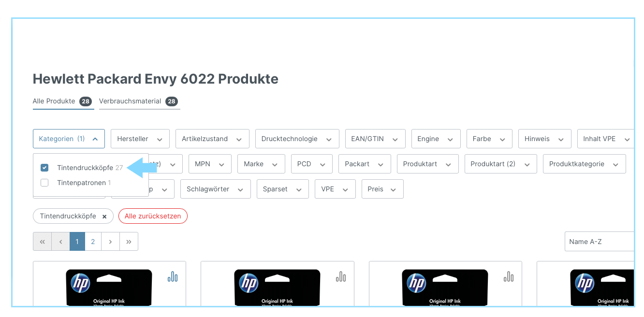This screenshot has width=644, height=317.
Task: Check the Tintenpatronen category checkbox
Action: tap(44, 183)
